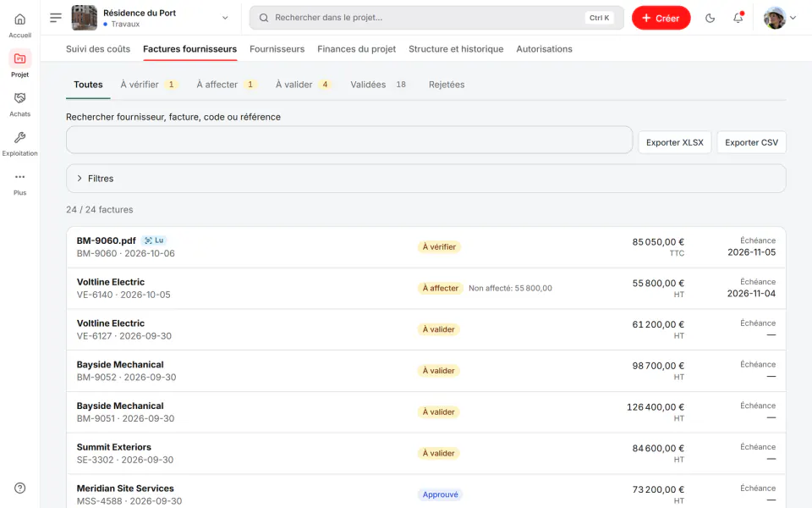
Task: Focus the Rechercher dans le projet field
Action: 436,18
